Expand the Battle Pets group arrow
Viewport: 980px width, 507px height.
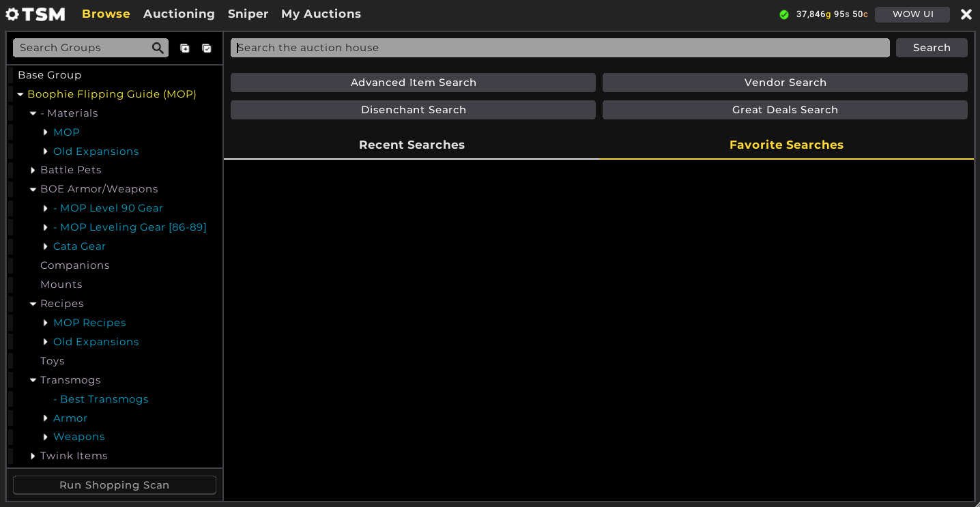click(x=33, y=170)
